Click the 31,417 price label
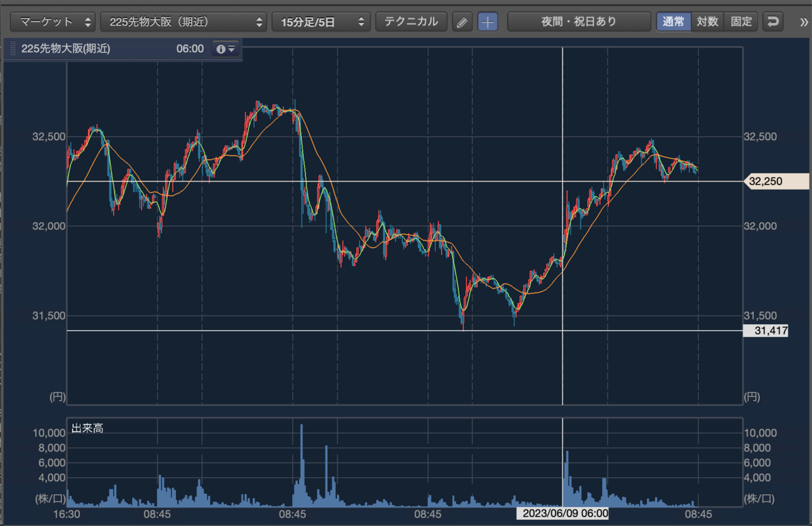812x526 pixels. (766, 330)
